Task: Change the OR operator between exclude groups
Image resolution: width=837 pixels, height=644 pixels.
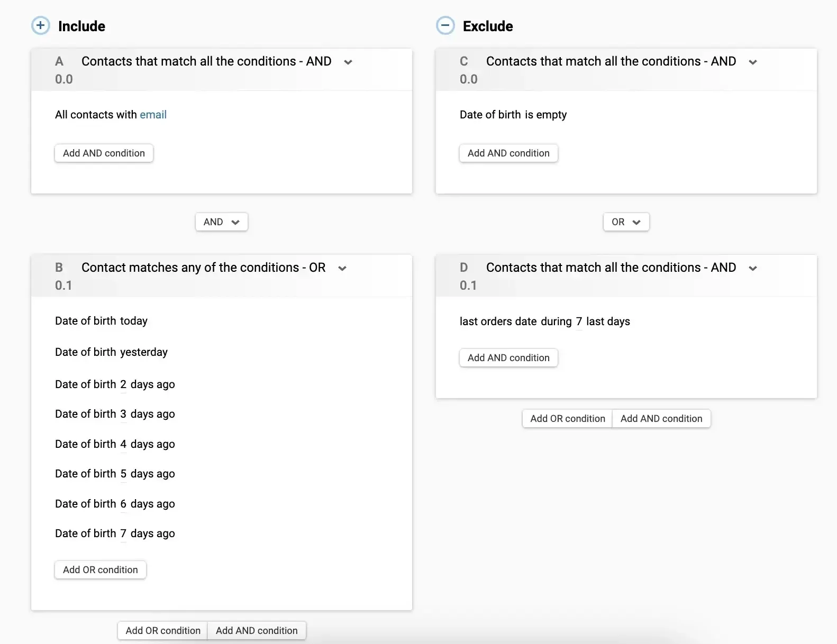Action: click(x=626, y=222)
